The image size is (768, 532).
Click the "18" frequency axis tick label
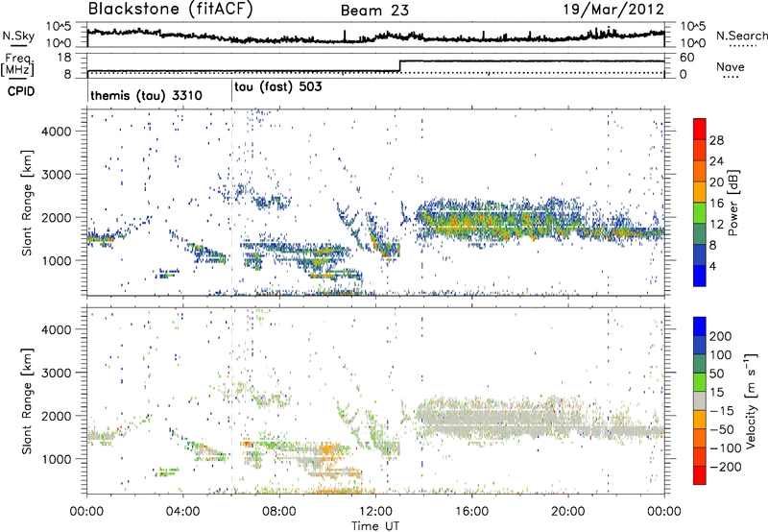click(x=63, y=58)
